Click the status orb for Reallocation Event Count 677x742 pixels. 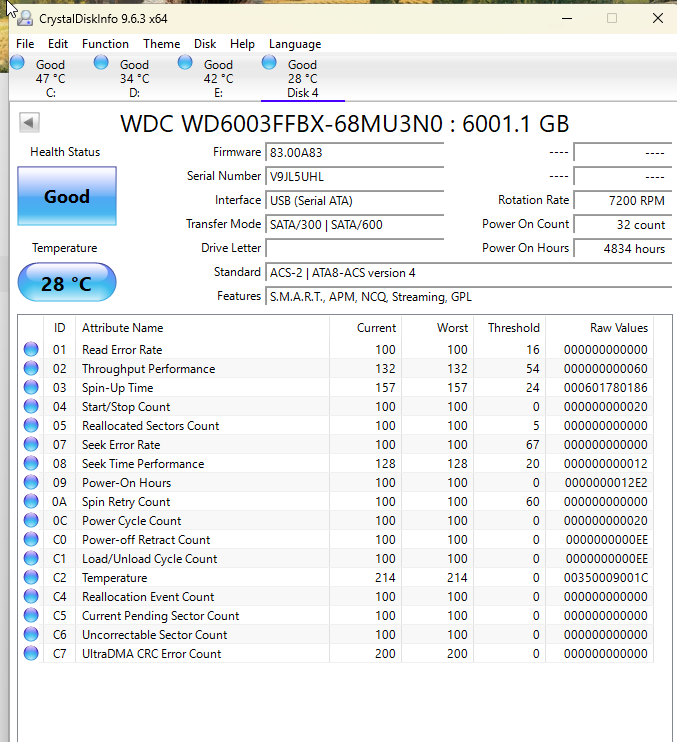pos(31,596)
